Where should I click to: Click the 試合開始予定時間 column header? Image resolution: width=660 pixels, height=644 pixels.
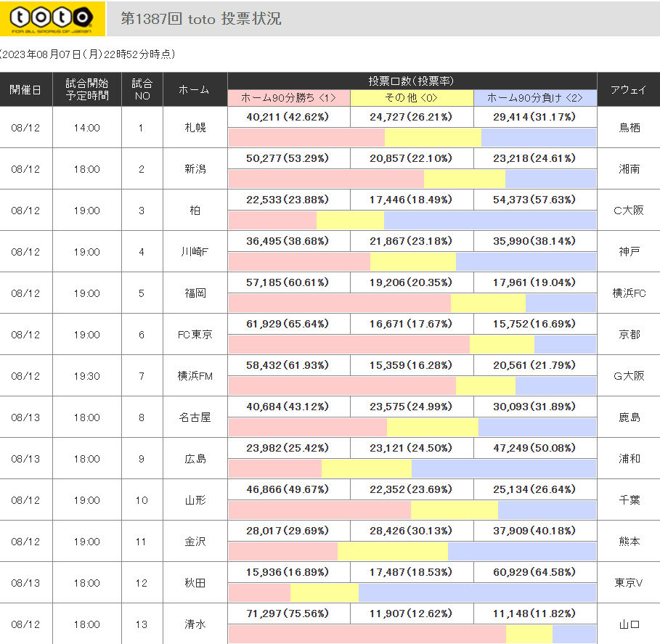(87, 89)
